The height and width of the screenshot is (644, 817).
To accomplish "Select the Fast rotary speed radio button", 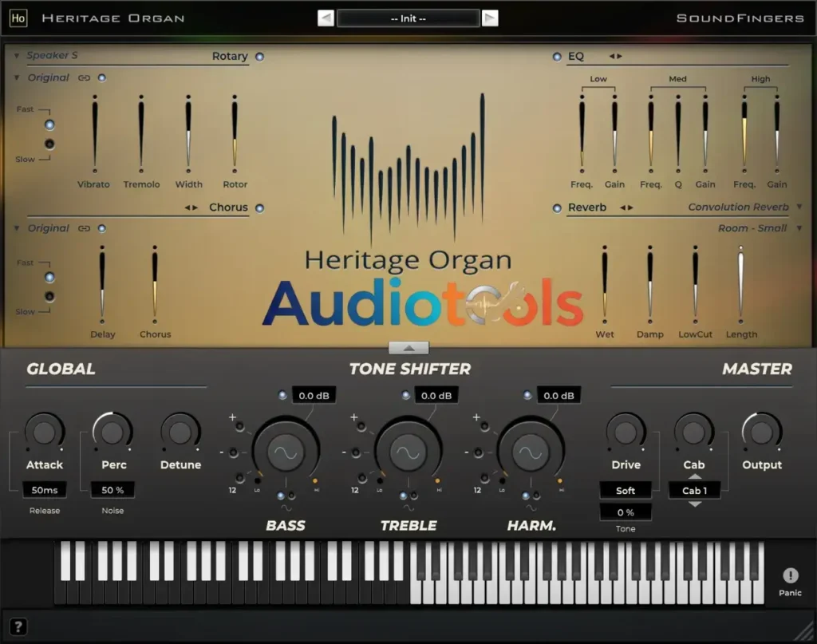I will (49, 124).
